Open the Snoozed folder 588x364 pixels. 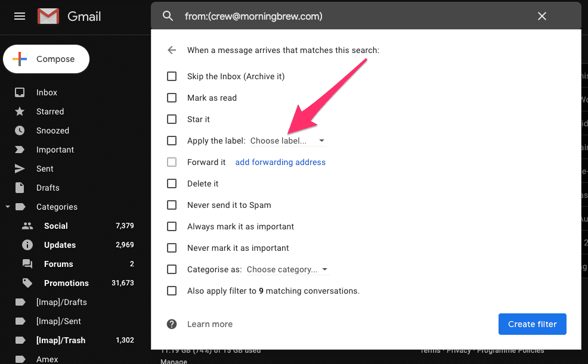coord(52,130)
